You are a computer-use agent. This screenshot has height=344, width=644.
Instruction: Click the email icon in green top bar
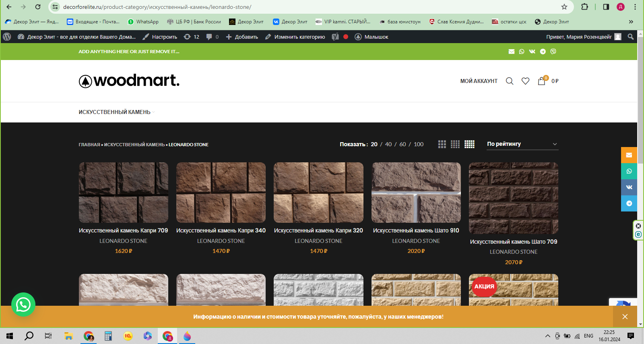[x=512, y=52]
